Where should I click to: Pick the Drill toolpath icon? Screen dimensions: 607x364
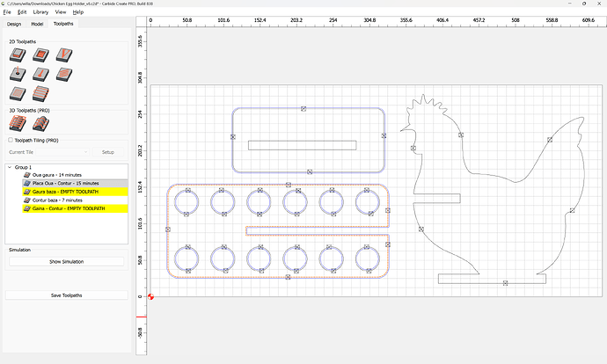[x=17, y=75]
